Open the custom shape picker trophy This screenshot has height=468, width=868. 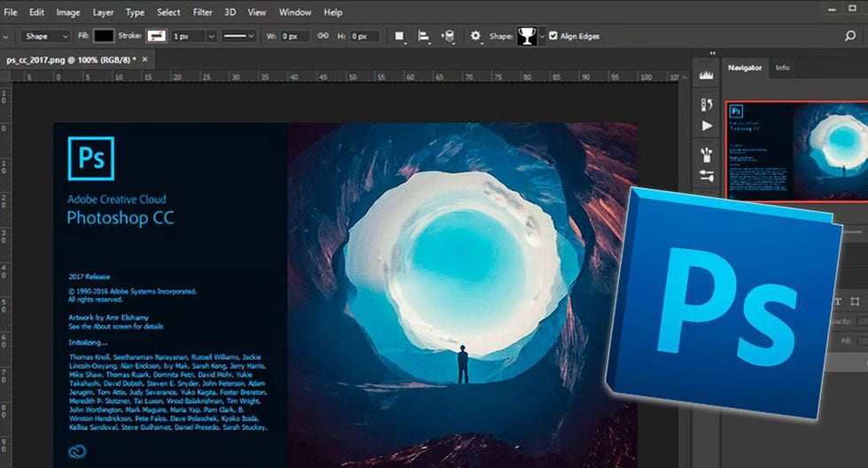click(x=528, y=36)
